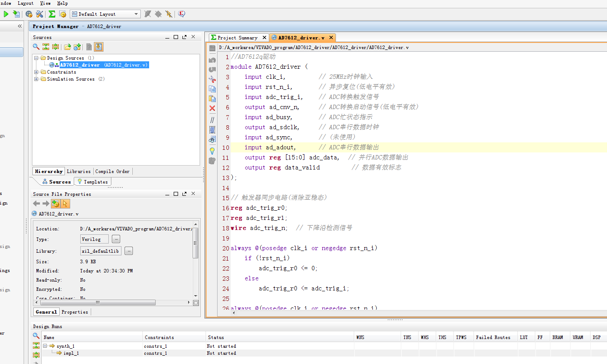The image size is (607, 364).
Task: Click the ellipsis button next to xil_defaultlib library
Action: pos(129,251)
